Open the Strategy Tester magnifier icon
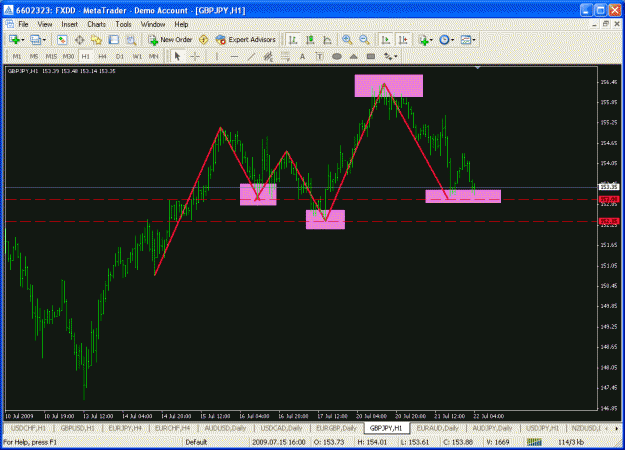This screenshot has width=625, height=450. pos(131,40)
